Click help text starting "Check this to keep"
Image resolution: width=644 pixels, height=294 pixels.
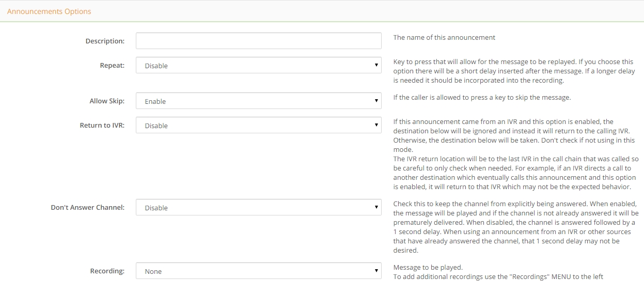coord(516,227)
